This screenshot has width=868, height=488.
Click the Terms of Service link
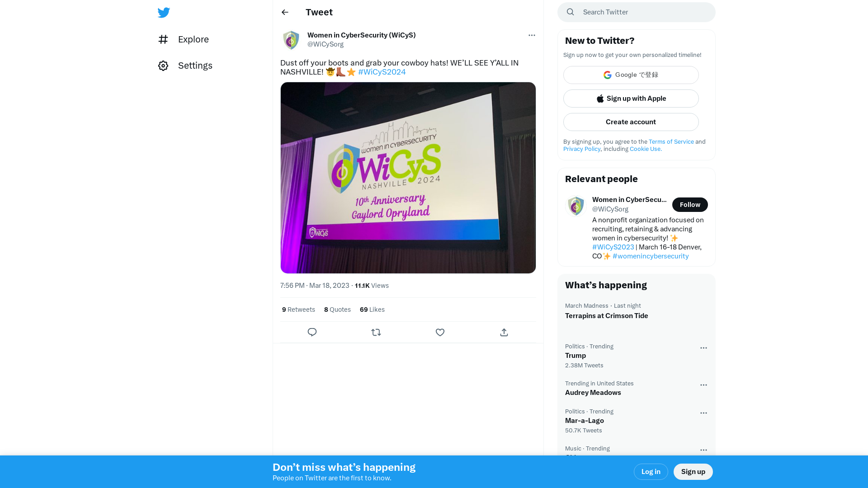(671, 141)
